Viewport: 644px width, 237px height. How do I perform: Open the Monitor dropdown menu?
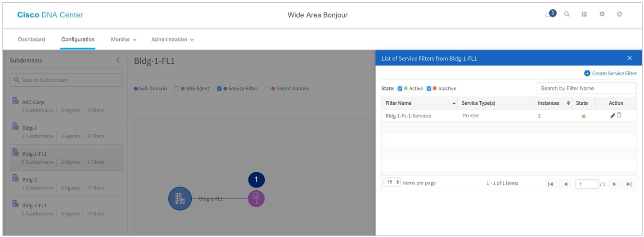(x=124, y=40)
